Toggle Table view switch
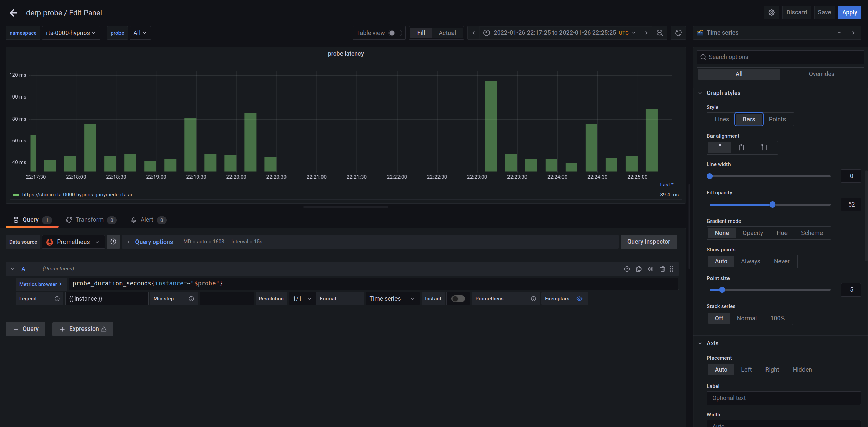This screenshot has width=868, height=427. [394, 33]
